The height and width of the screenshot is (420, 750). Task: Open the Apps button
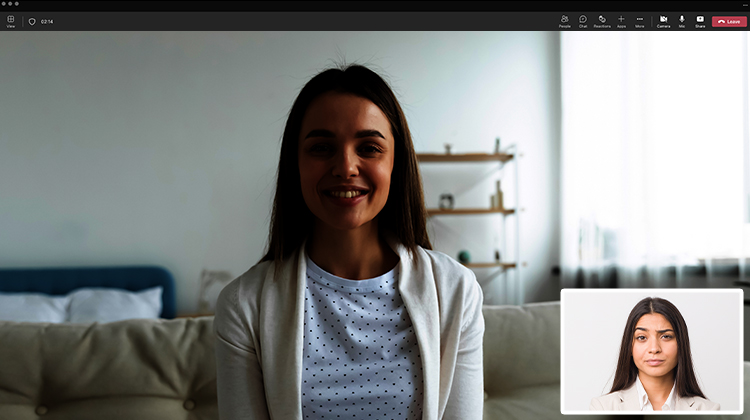tap(621, 21)
